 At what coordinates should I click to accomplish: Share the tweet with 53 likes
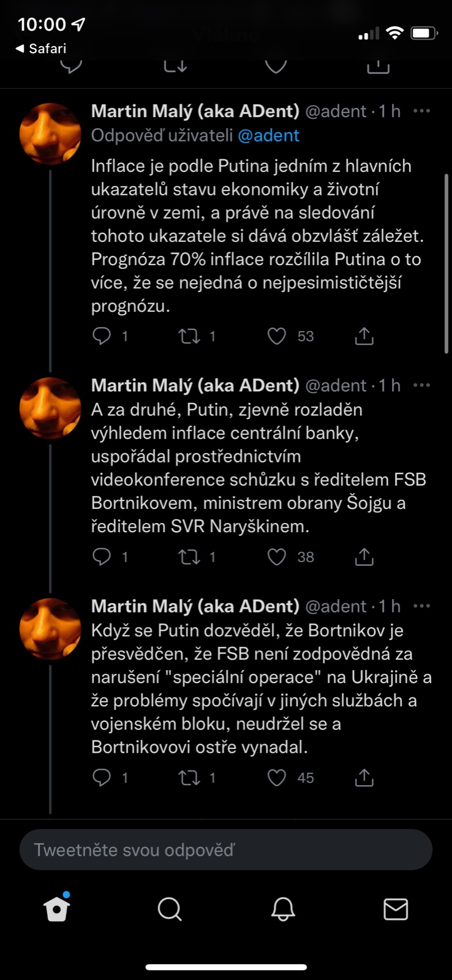(364, 336)
